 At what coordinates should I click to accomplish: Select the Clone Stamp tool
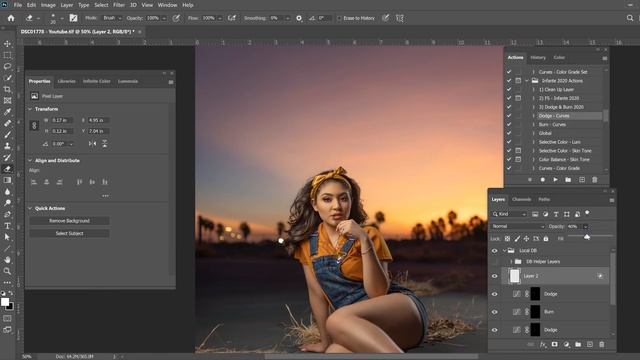7,146
